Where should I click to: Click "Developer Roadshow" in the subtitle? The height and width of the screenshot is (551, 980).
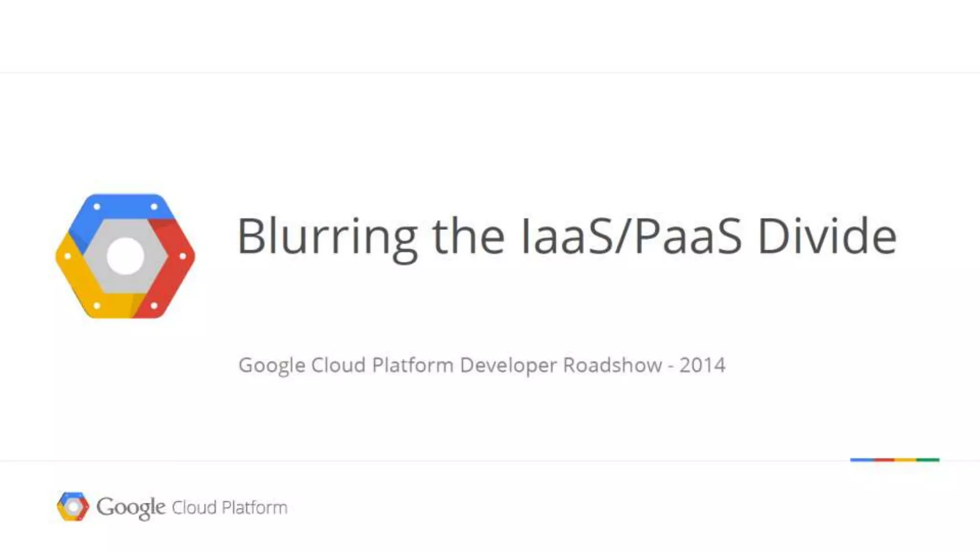561,365
